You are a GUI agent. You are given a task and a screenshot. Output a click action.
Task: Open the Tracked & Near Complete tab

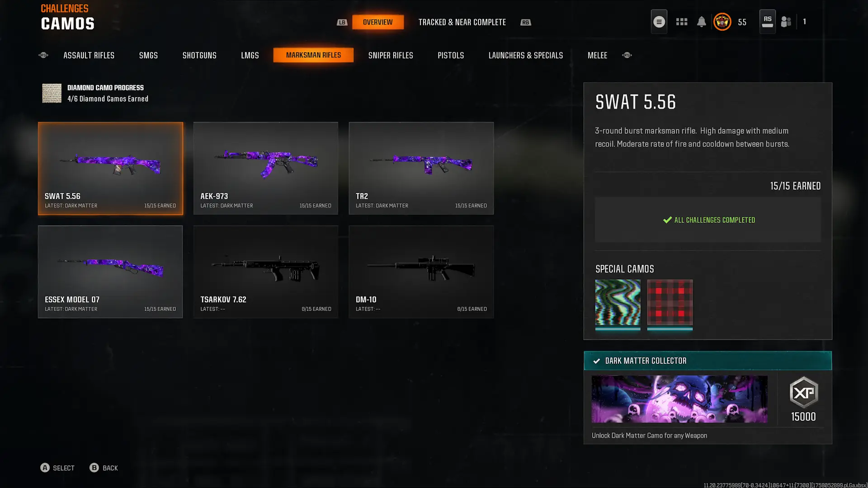coord(462,22)
